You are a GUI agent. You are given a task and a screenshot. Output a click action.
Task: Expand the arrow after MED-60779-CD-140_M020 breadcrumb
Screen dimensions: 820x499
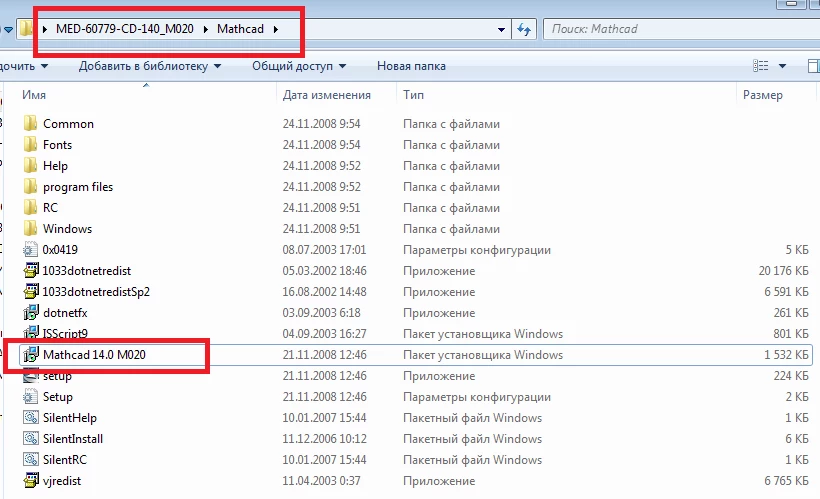[x=205, y=29]
